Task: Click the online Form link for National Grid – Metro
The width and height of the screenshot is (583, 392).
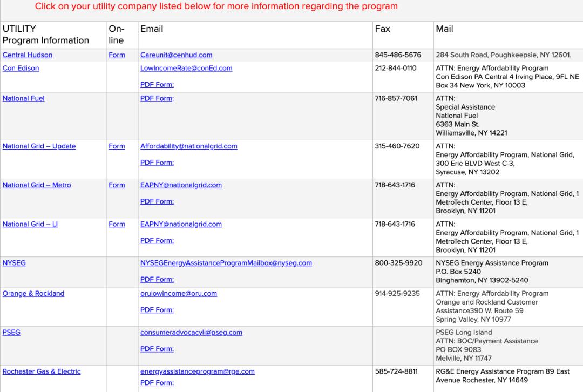Action: [117, 185]
